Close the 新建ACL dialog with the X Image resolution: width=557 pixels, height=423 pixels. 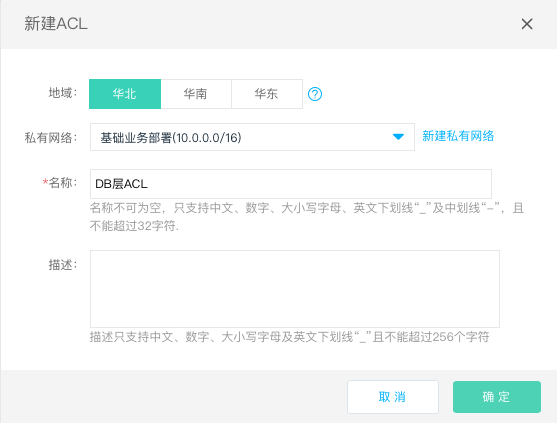coord(527,24)
